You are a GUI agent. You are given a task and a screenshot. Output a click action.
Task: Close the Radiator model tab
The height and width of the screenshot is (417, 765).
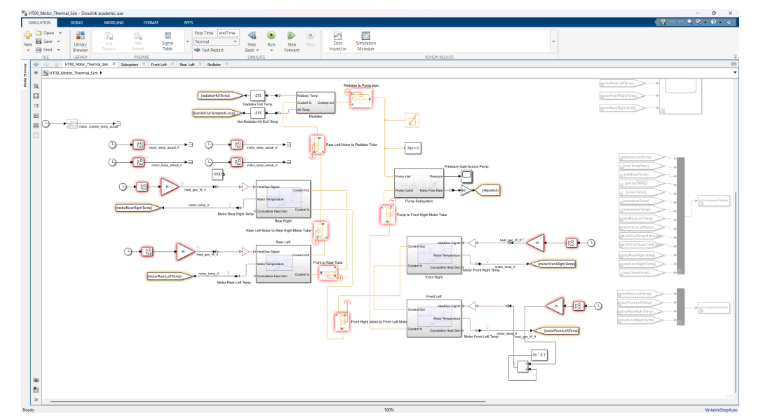[x=226, y=64]
